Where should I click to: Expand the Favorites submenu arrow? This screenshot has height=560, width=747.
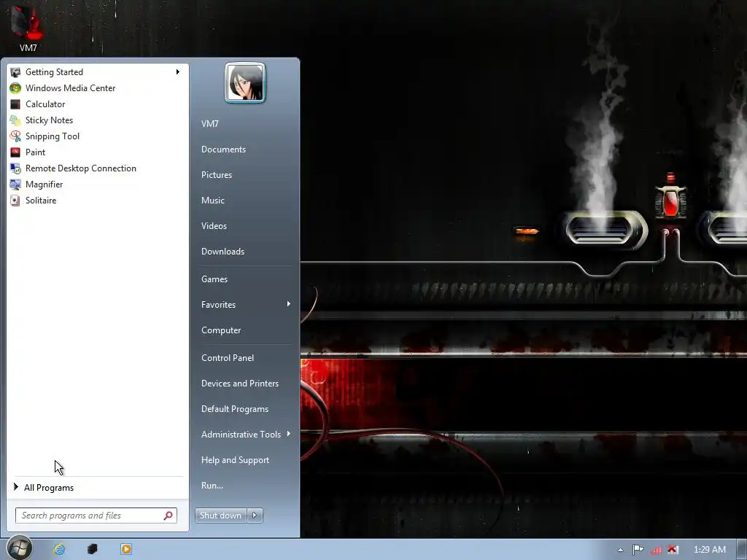(x=289, y=304)
